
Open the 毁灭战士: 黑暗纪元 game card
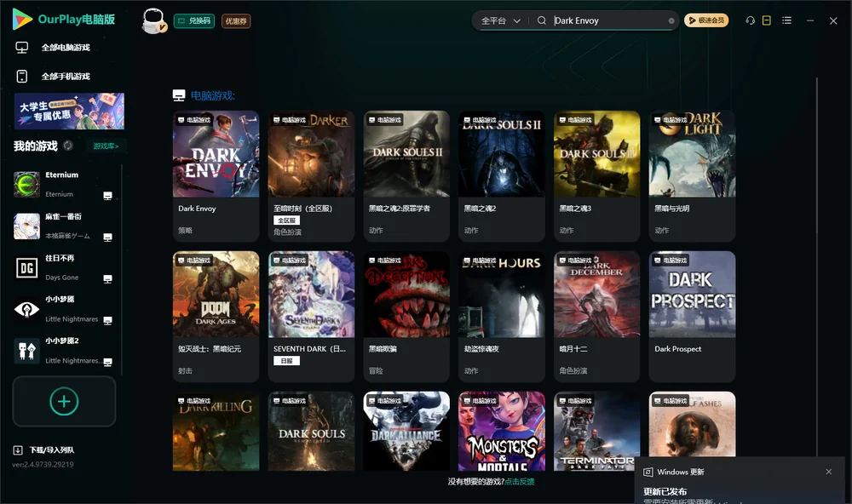(216, 317)
